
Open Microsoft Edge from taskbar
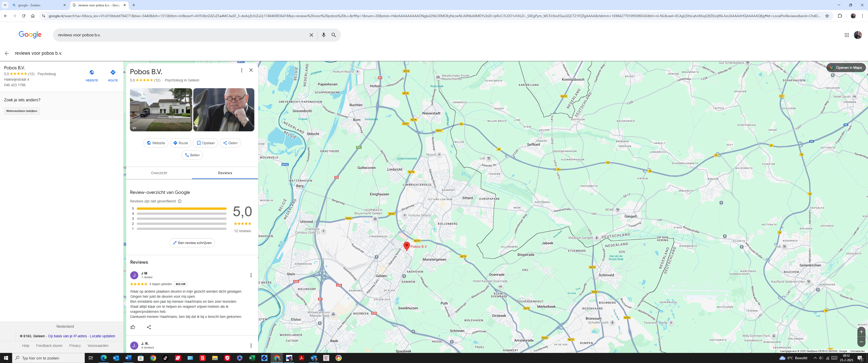[103, 358]
